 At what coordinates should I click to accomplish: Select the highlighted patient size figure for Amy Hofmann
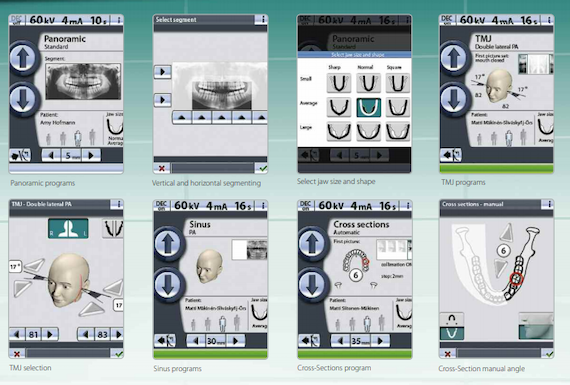tap(78, 138)
